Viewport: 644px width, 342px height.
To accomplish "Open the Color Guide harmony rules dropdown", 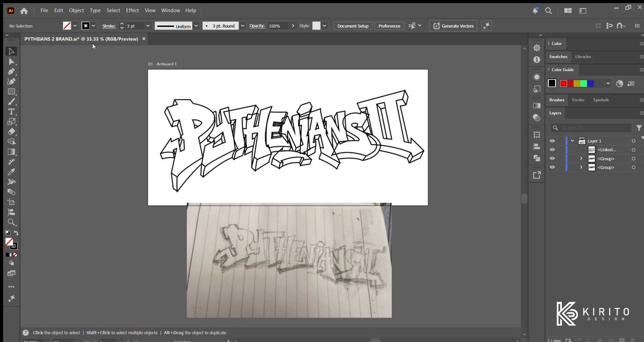I will [x=608, y=84].
